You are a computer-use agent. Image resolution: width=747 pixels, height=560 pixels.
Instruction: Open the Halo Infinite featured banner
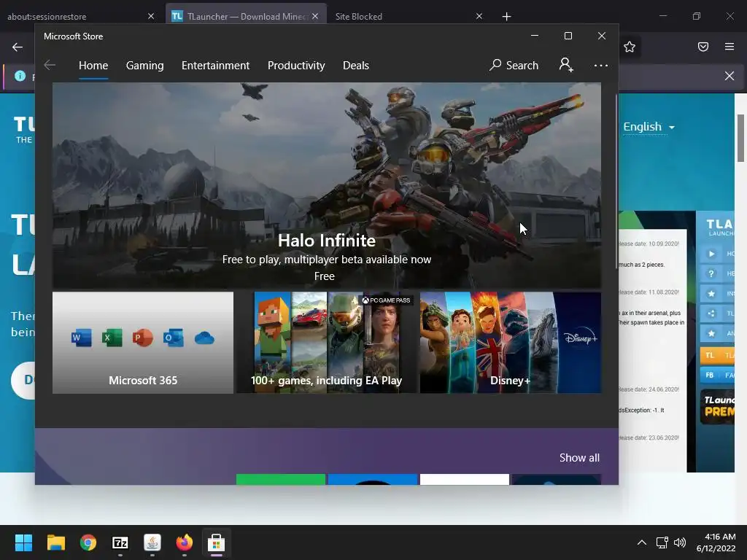326,185
